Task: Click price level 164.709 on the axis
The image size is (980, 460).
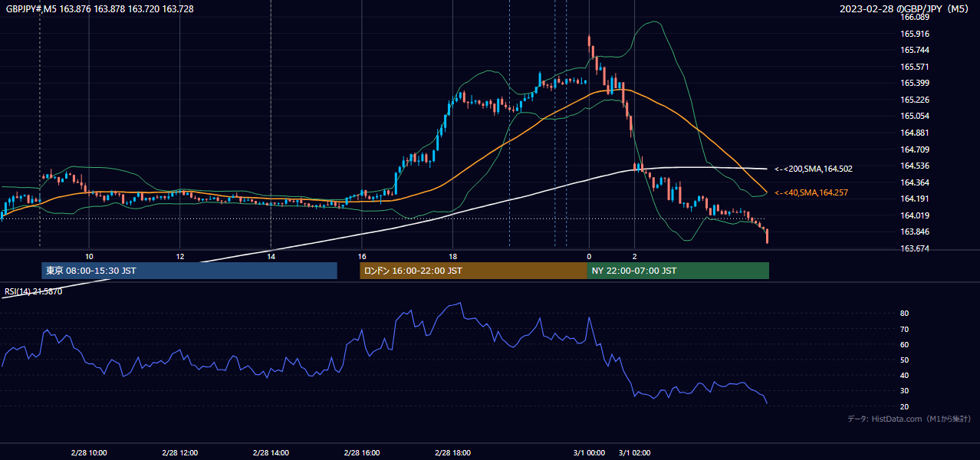Action: pyautogui.click(x=915, y=149)
